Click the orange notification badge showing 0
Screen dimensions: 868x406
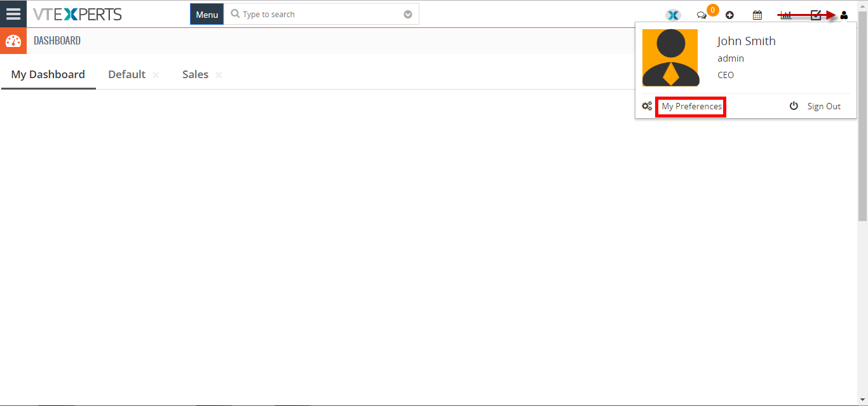pyautogui.click(x=713, y=10)
